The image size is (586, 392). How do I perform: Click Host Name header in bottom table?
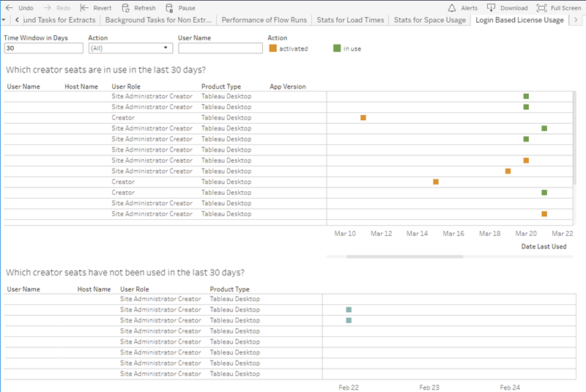(94, 289)
